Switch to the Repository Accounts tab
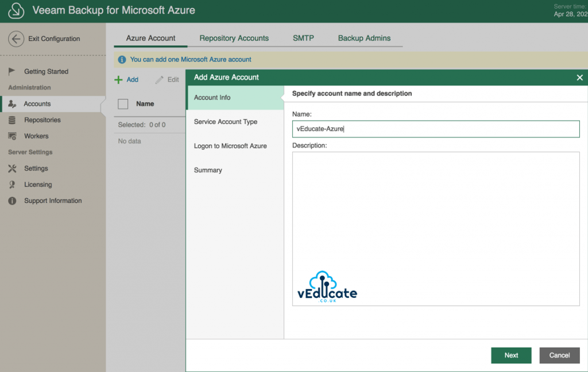Screen dimensions: 588x372 pyautogui.click(x=234, y=38)
